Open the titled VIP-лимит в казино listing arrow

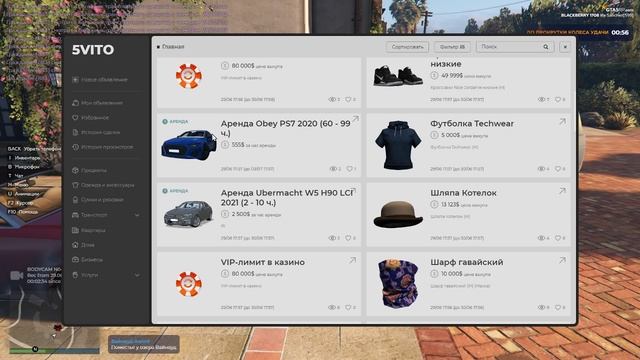point(352,260)
